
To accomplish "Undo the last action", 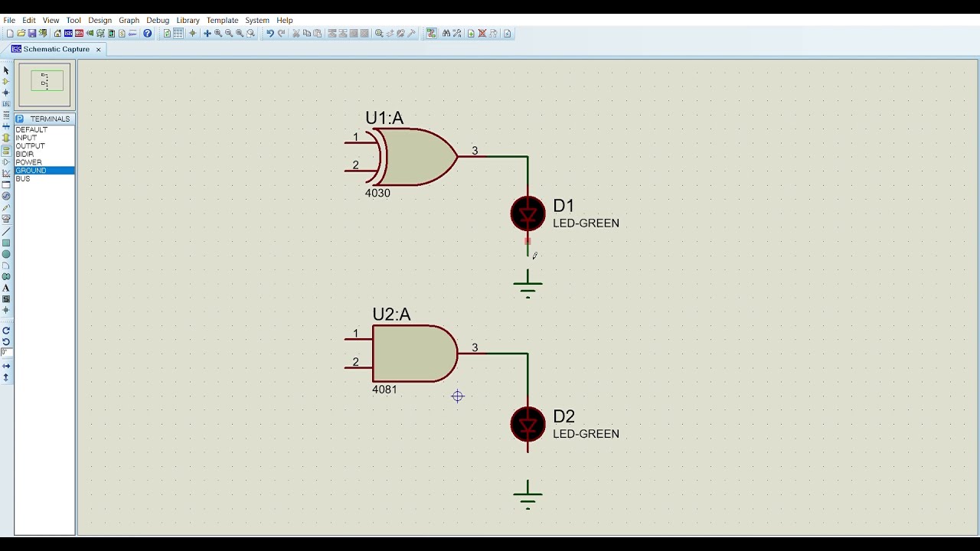I will coord(269,34).
